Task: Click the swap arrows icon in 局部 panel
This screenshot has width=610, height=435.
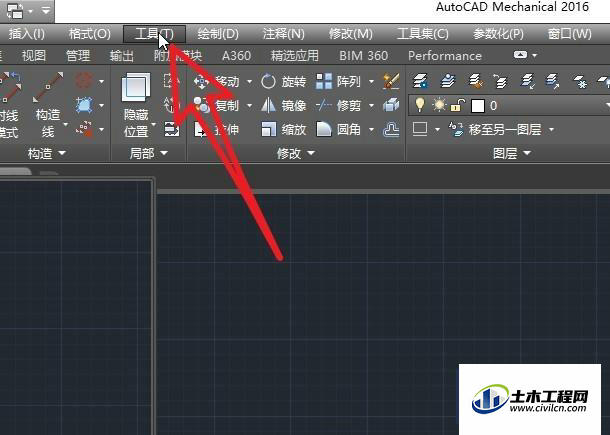Action: [172, 129]
